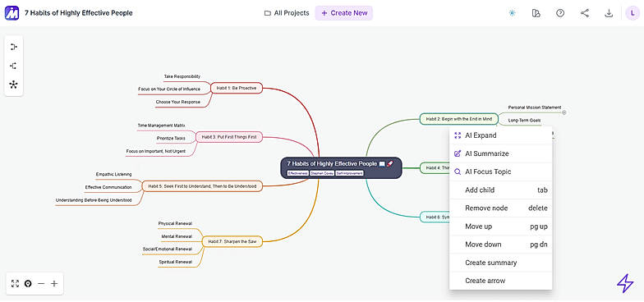Select Create summary in context menu

[x=501, y=263]
